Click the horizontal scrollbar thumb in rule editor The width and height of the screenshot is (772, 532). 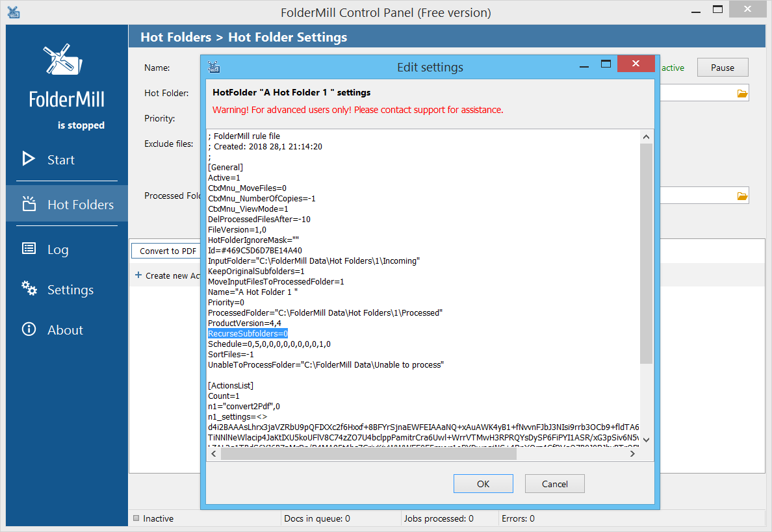coord(368,454)
